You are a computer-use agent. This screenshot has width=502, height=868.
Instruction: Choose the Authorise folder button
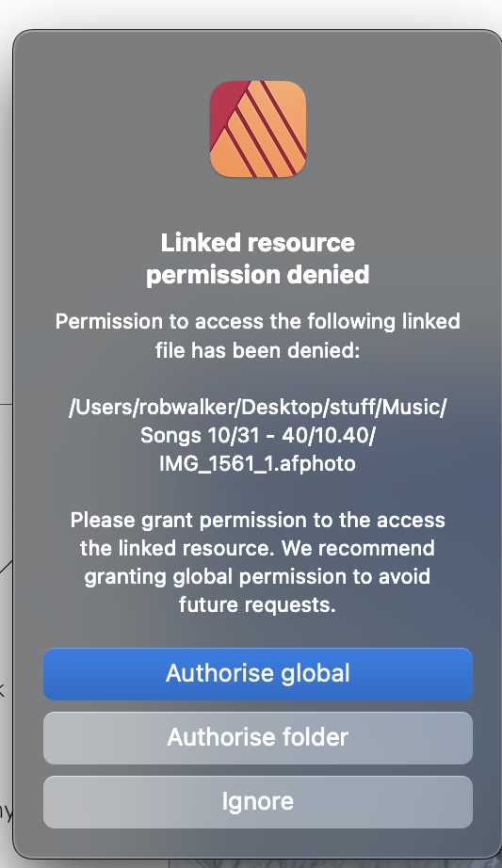click(258, 737)
